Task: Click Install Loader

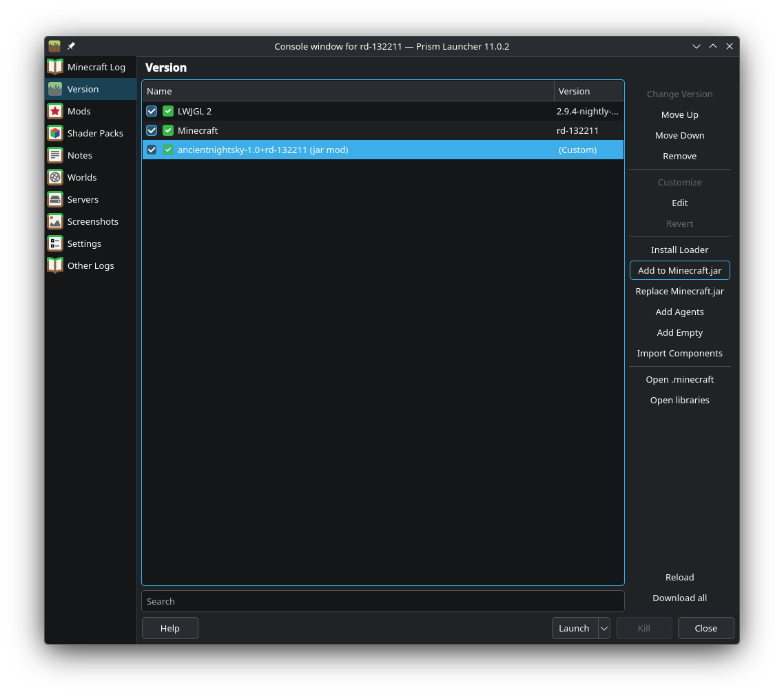Action: click(679, 250)
